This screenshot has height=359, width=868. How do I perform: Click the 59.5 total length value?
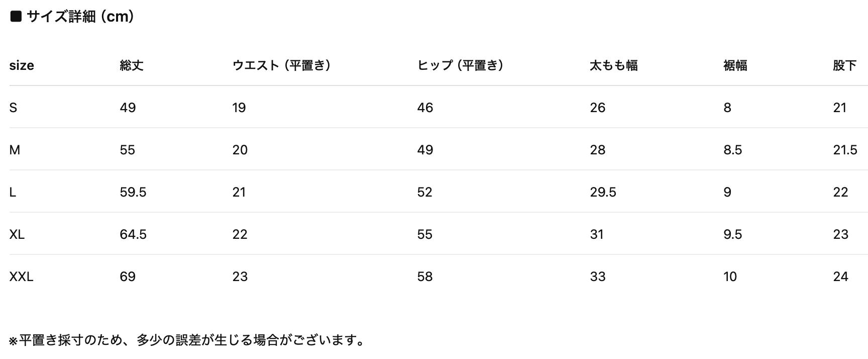(133, 192)
